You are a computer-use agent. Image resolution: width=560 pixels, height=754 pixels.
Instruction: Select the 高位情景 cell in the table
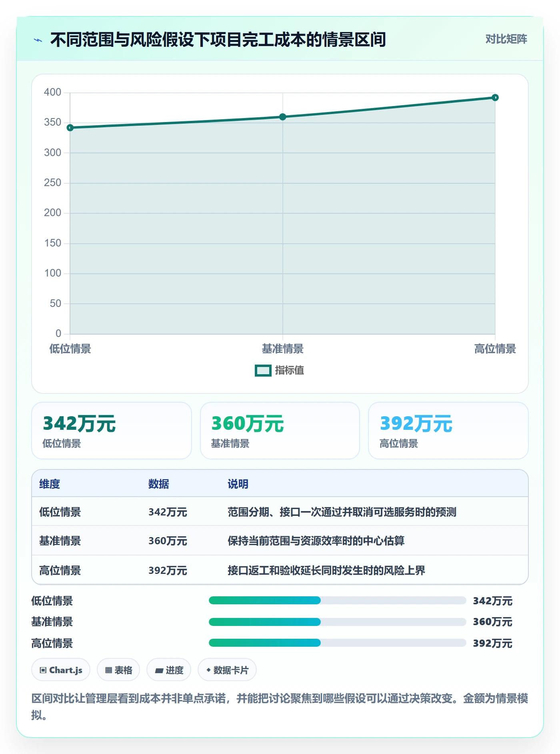coord(60,571)
